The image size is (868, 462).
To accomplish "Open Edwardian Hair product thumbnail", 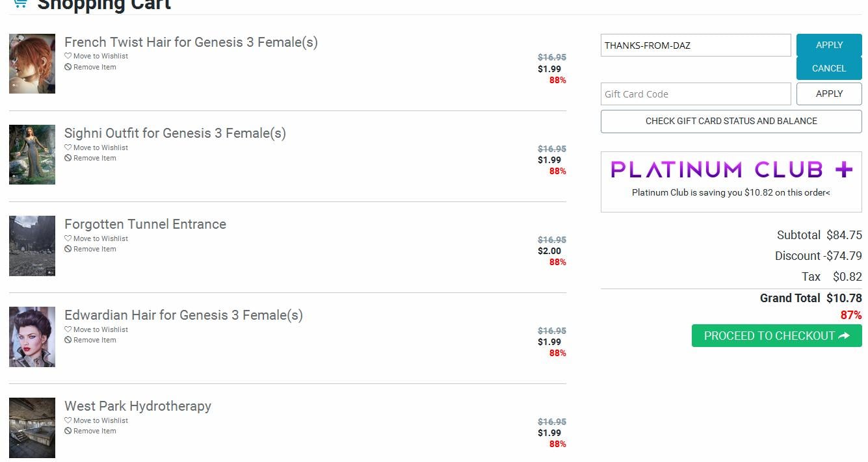I will [x=32, y=337].
